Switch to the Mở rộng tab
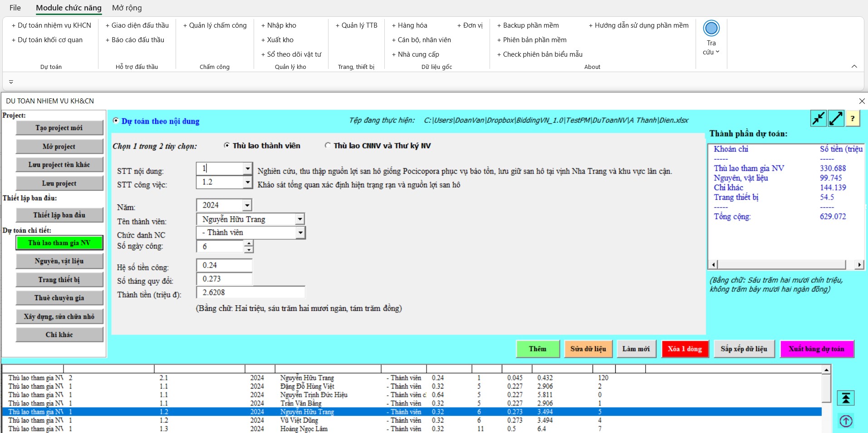 [127, 8]
